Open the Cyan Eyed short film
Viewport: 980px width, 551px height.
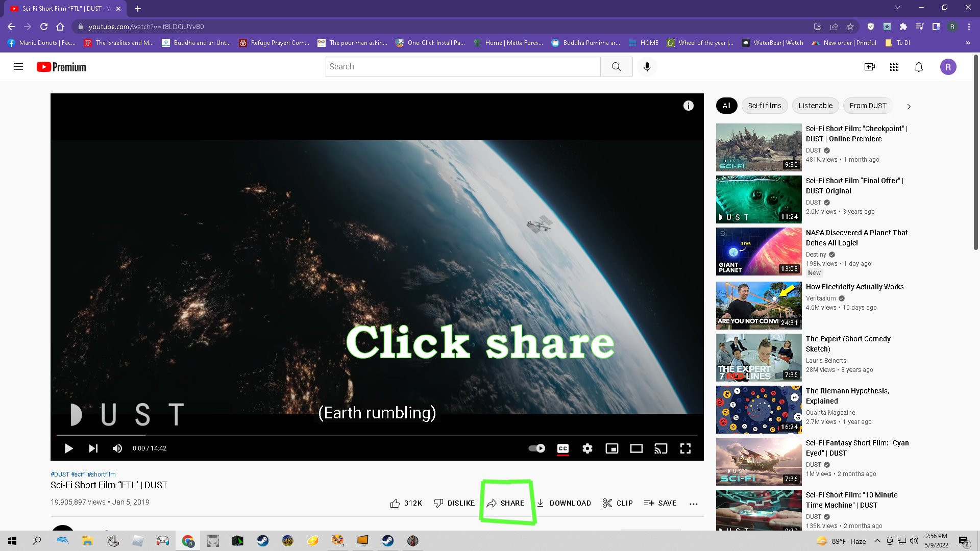pos(857,448)
